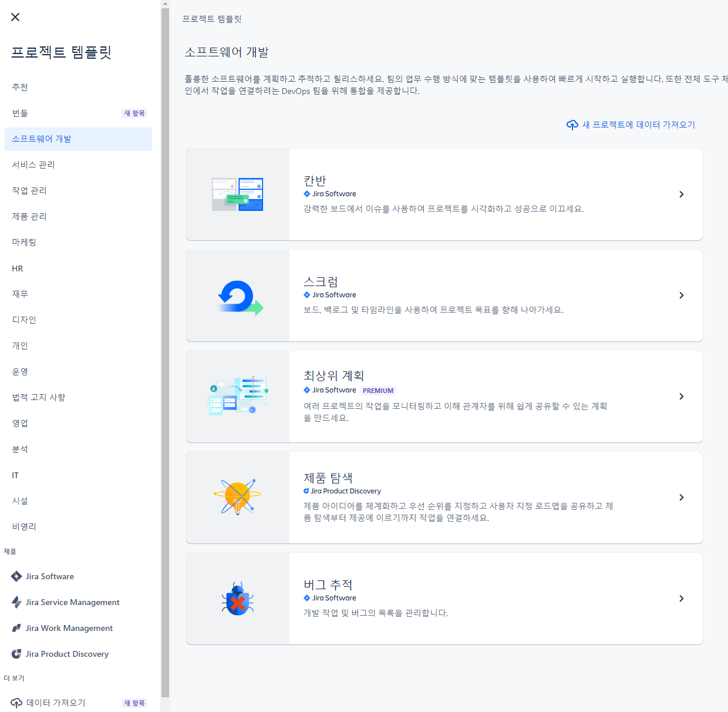Screen dimensions: 728x712
Task: Click the 스크럼 description about 백로그 및 타임라인
Action: click(x=433, y=310)
